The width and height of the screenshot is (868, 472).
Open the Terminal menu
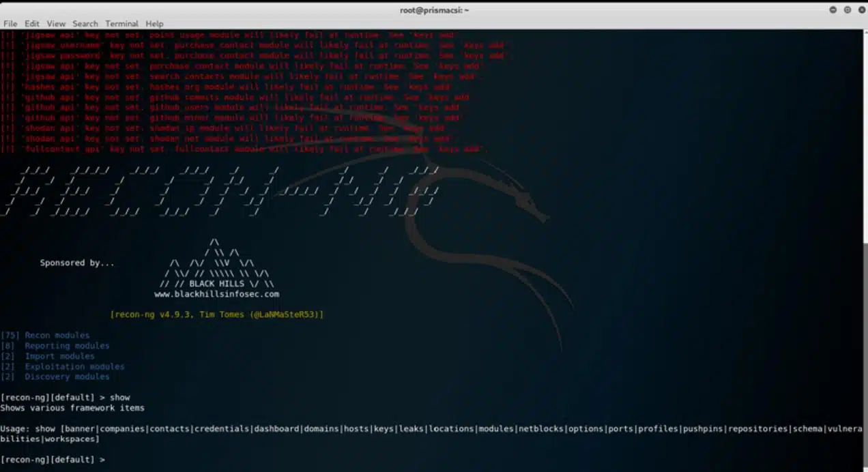click(x=121, y=23)
